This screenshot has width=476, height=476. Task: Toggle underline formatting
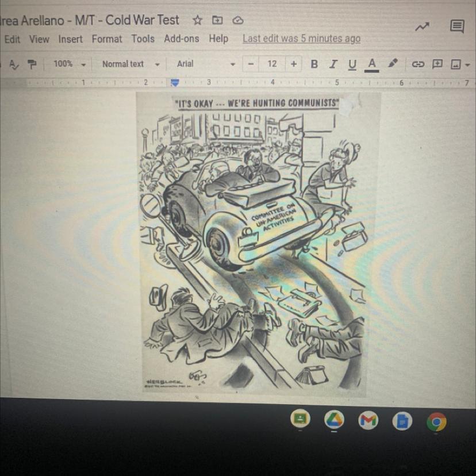352,64
